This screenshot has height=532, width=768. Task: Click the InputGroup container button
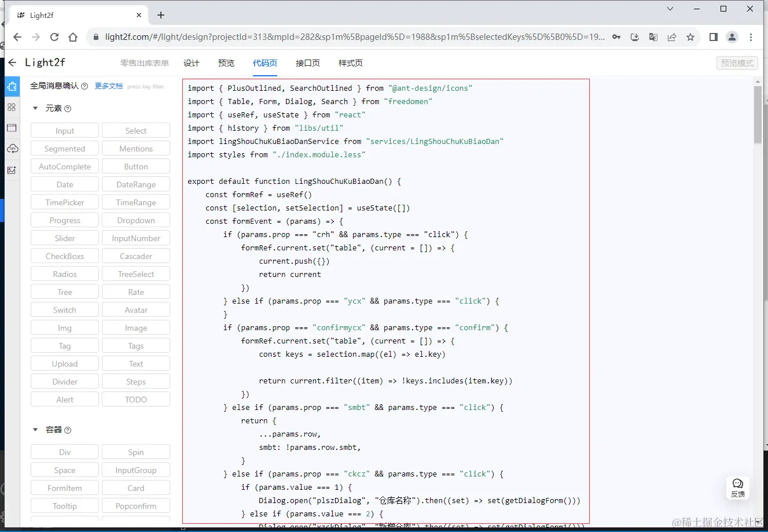tap(136, 470)
